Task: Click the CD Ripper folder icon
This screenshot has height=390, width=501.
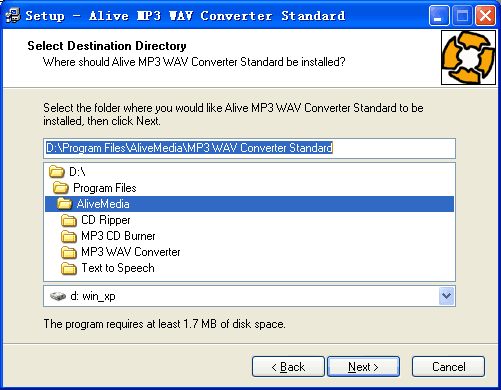Action: click(69, 220)
